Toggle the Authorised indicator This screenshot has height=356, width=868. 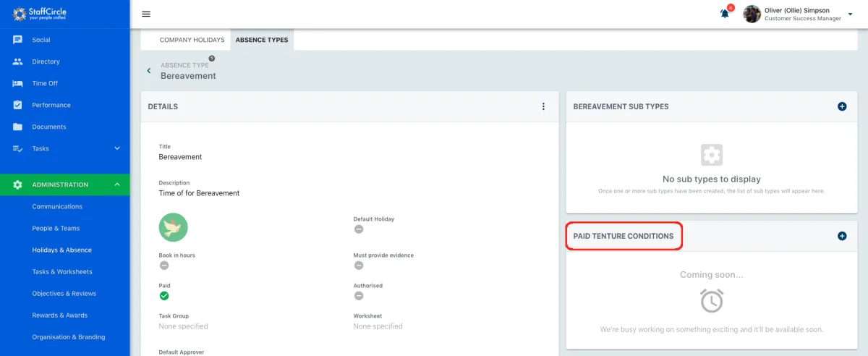[359, 296]
